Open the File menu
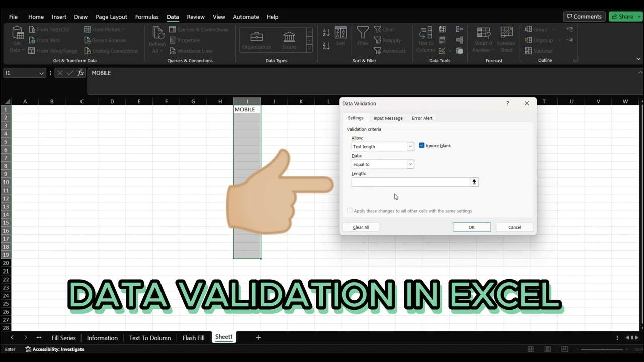Viewport: 644px width, 362px height. coord(13,17)
